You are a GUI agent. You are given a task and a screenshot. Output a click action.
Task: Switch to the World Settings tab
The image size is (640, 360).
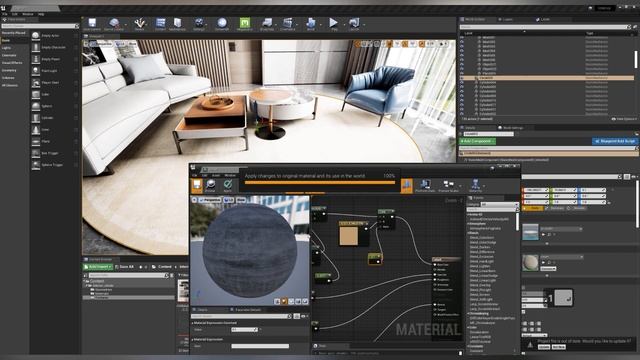(x=510, y=128)
